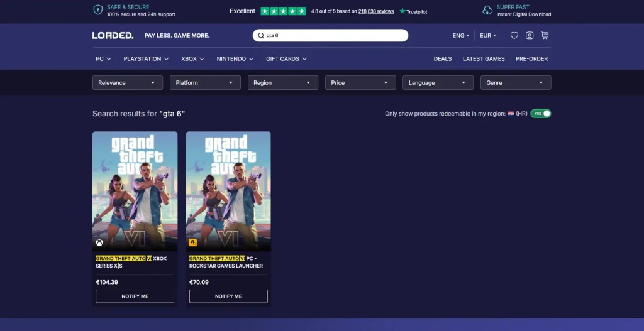Expand the Xbox menu
This screenshot has height=331, width=644.
tap(193, 58)
